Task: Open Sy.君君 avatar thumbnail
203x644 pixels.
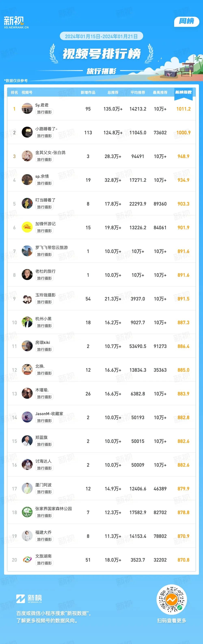Action: 27,109
